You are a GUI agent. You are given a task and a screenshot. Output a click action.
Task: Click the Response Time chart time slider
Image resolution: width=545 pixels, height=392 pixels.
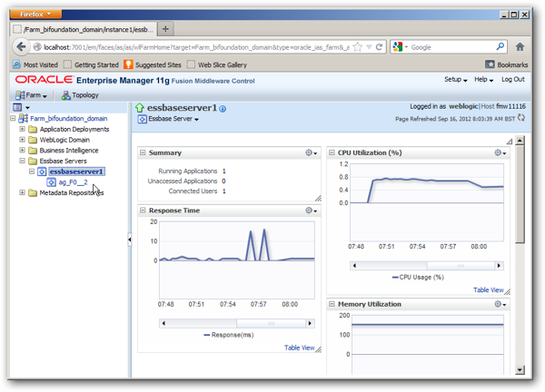271,323
